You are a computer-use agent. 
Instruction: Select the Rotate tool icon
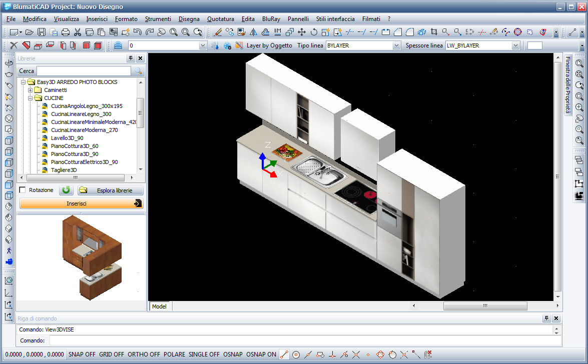coord(314,32)
